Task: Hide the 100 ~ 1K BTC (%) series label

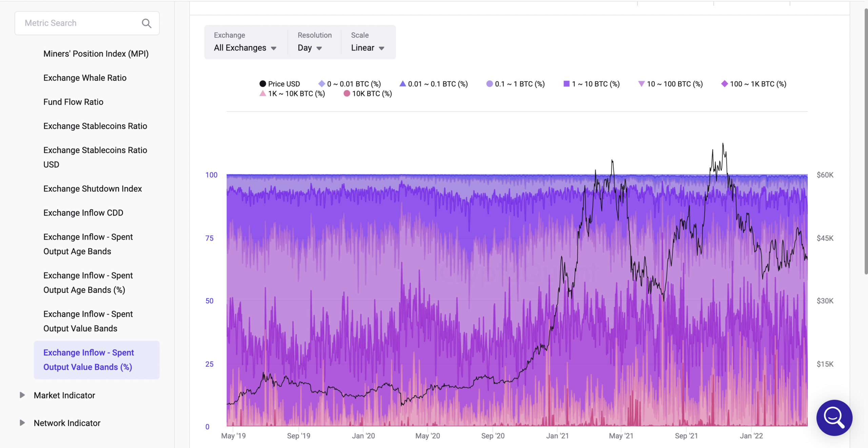Action: tap(758, 84)
